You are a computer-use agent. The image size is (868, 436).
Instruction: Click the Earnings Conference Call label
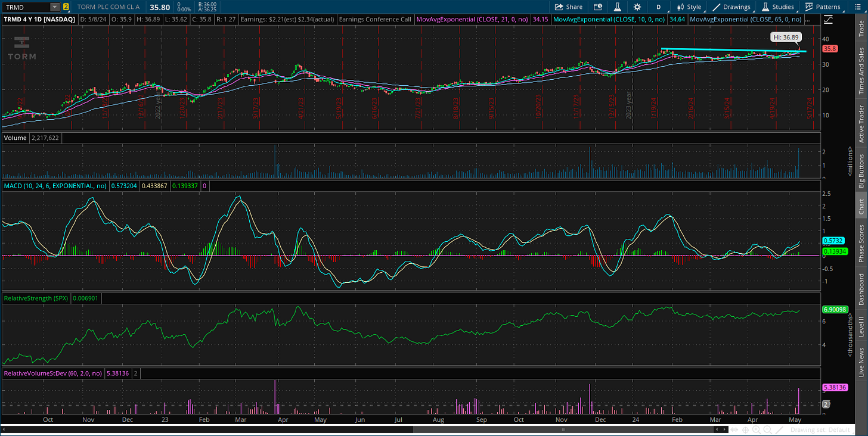pyautogui.click(x=374, y=19)
